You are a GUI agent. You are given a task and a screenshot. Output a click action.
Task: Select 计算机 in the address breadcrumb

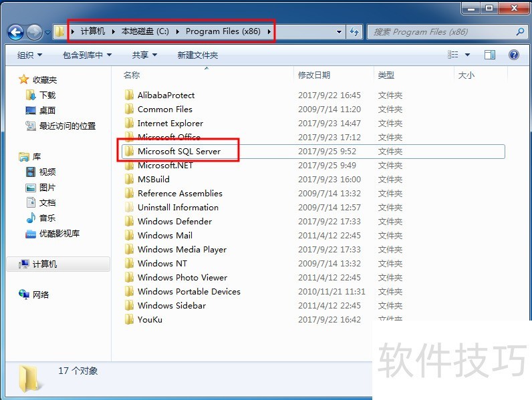pos(93,31)
